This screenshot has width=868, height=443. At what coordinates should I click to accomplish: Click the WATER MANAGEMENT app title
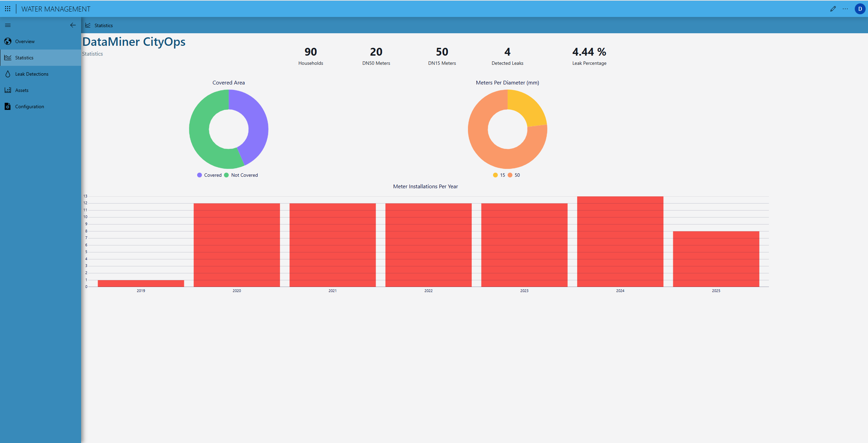56,9
